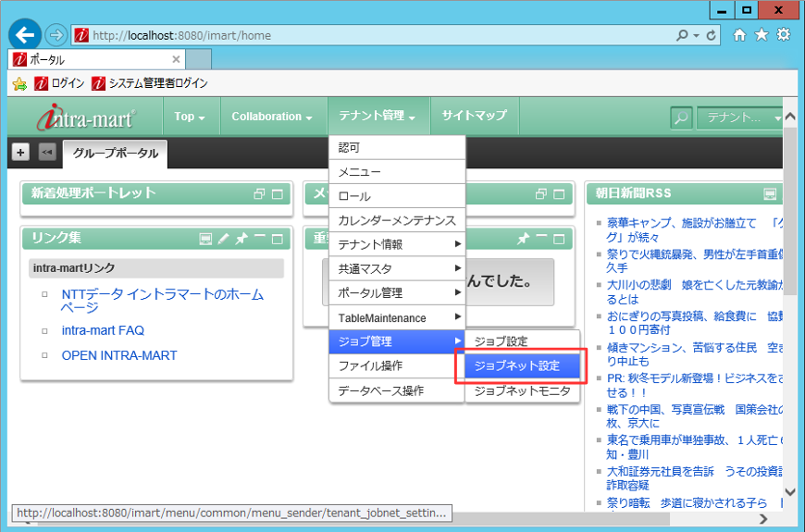Open システム管理者ログイン favorites link
The image size is (805, 532).
[x=150, y=83]
